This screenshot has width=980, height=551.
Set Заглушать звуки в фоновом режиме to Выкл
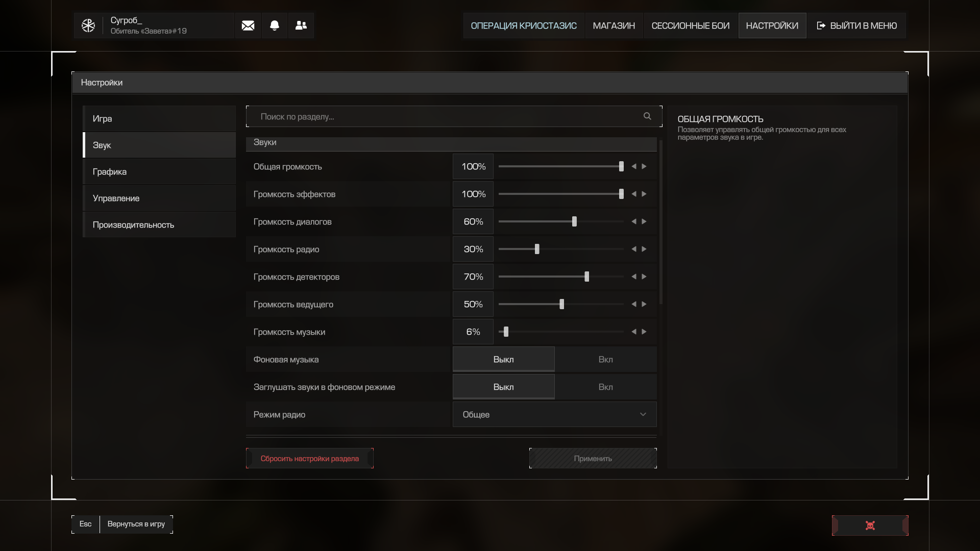click(503, 387)
